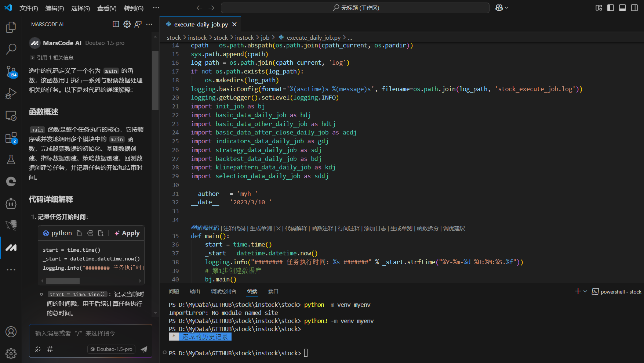Click 解释代码 code lens above main
644x363 pixels.
(x=208, y=228)
